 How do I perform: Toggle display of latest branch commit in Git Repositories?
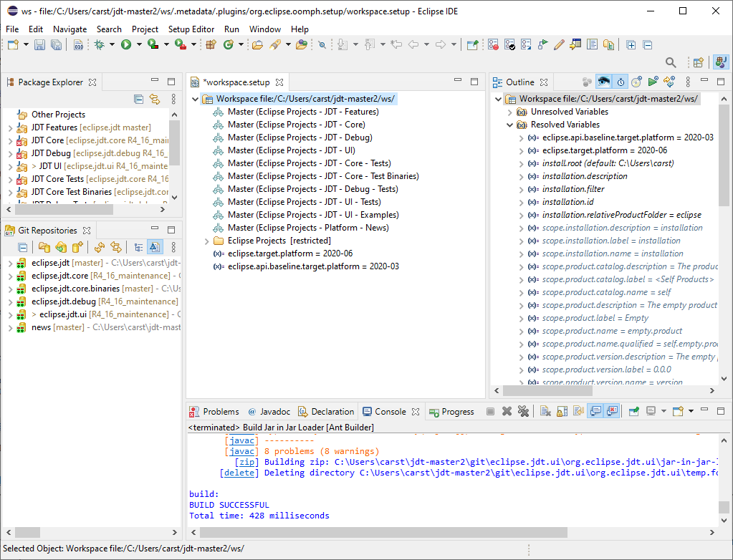tap(155, 247)
